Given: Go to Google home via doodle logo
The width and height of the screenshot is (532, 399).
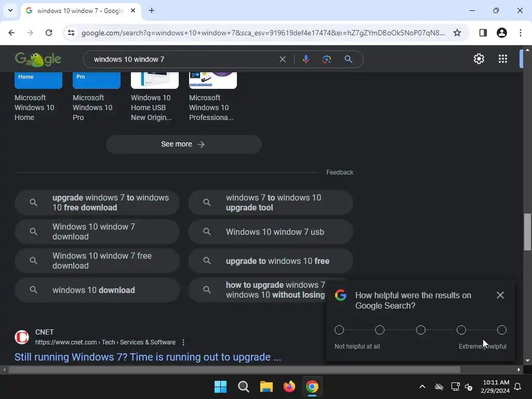Looking at the screenshot, I should 38,59.
